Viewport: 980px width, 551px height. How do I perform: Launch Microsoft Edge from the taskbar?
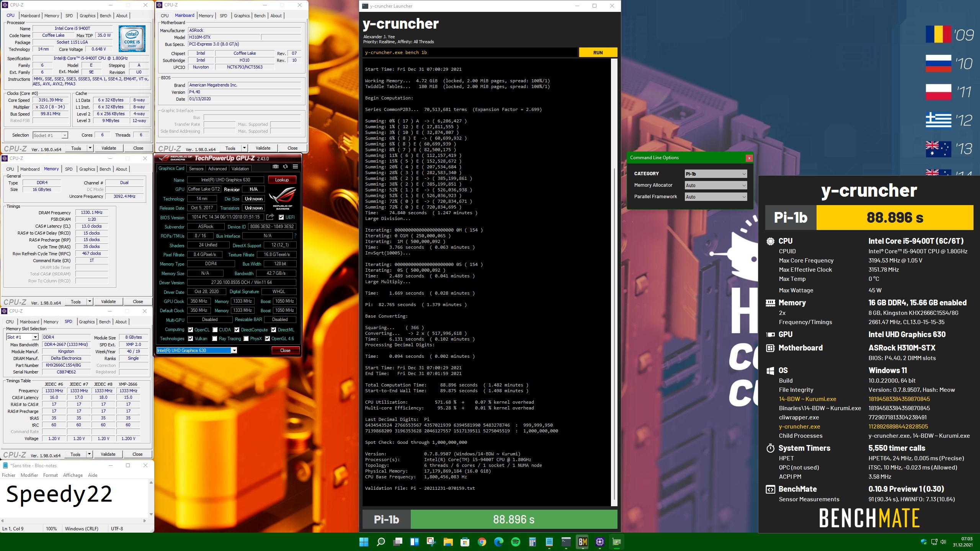pyautogui.click(x=499, y=542)
